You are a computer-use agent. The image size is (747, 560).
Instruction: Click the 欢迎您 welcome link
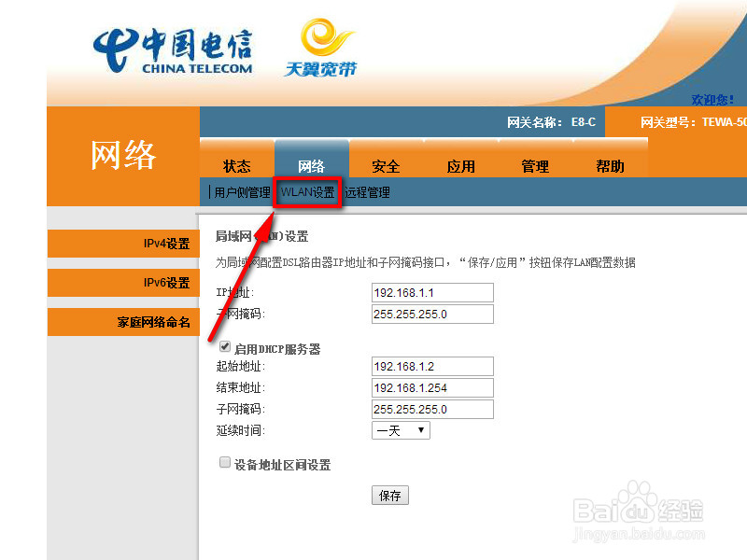coord(713,100)
